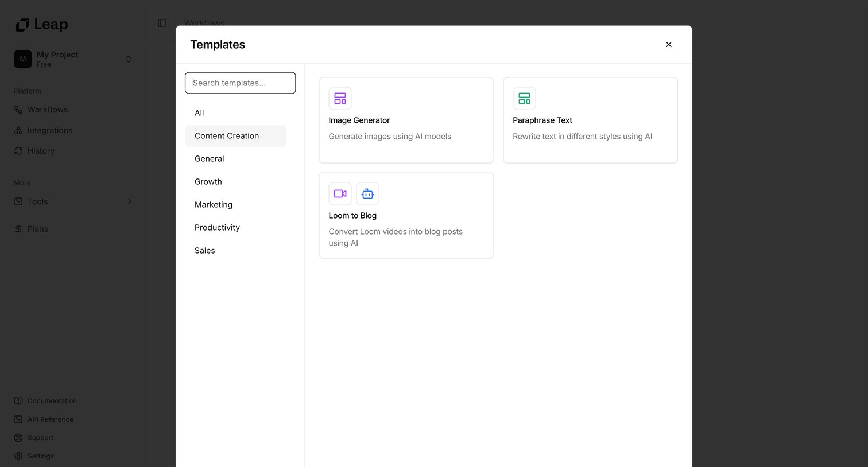Click the History sidebar icon
Viewport: 868px width, 467px height.
click(x=18, y=151)
